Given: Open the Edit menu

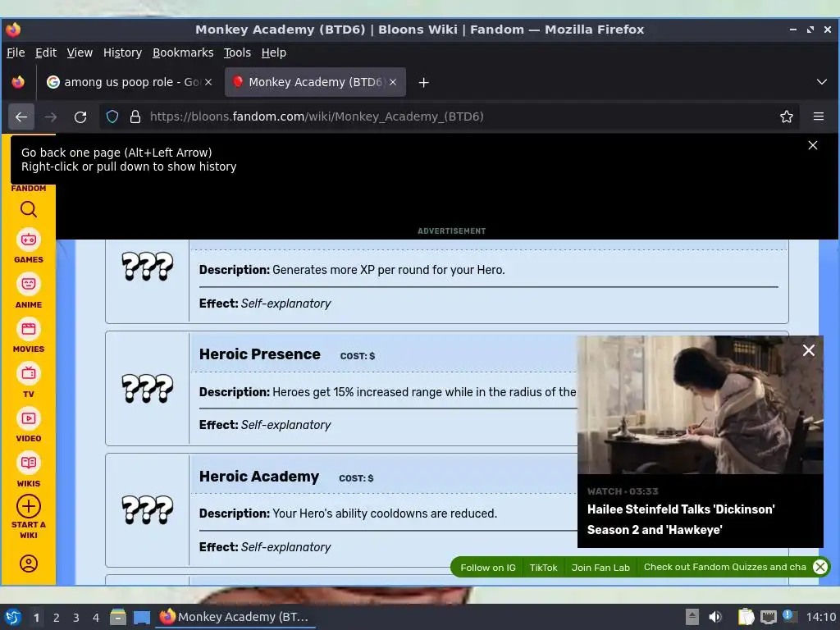Looking at the screenshot, I should pyautogui.click(x=46, y=52).
